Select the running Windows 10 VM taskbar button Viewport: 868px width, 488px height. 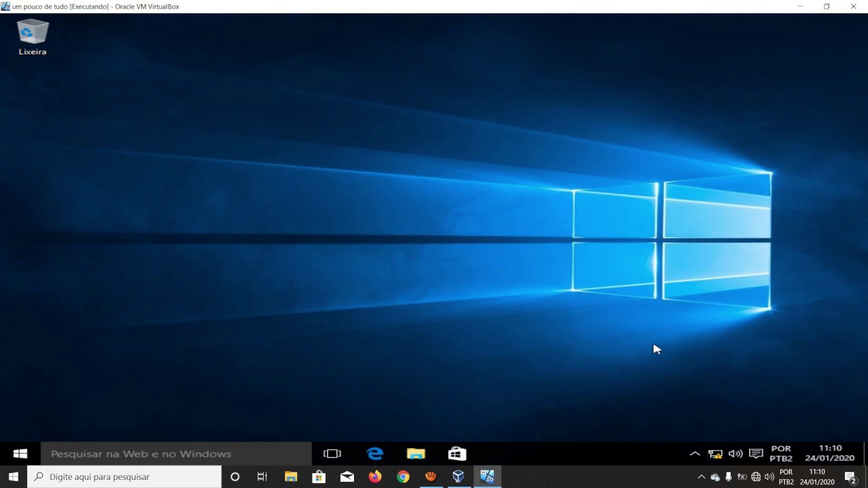coord(487,476)
